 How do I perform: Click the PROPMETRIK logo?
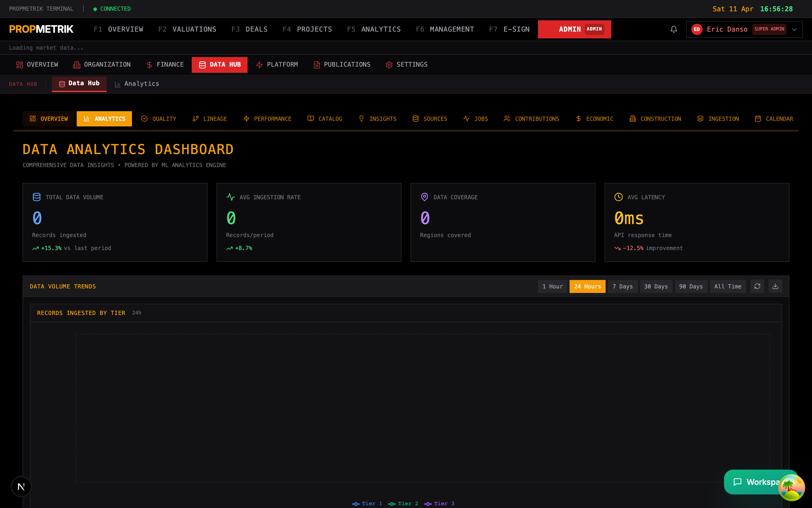coord(41,29)
